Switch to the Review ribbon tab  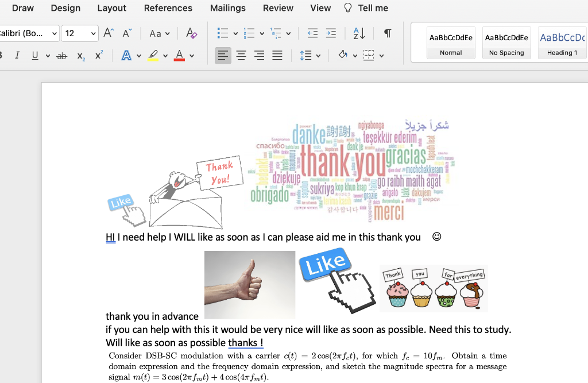click(278, 8)
